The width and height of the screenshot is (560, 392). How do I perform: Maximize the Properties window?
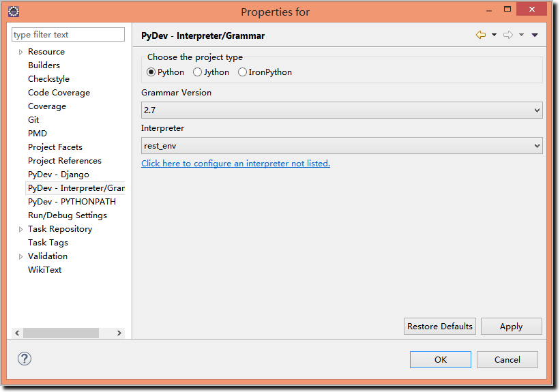[x=507, y=10]
